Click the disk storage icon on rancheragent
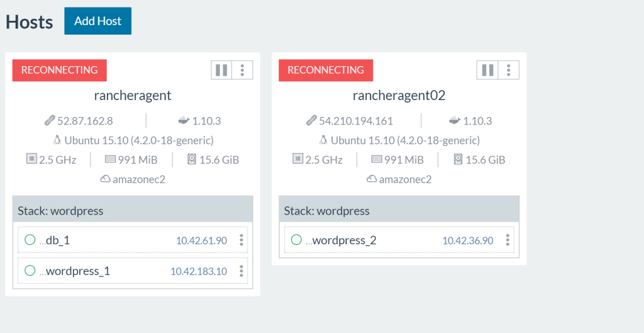 (x=191, y=159)
